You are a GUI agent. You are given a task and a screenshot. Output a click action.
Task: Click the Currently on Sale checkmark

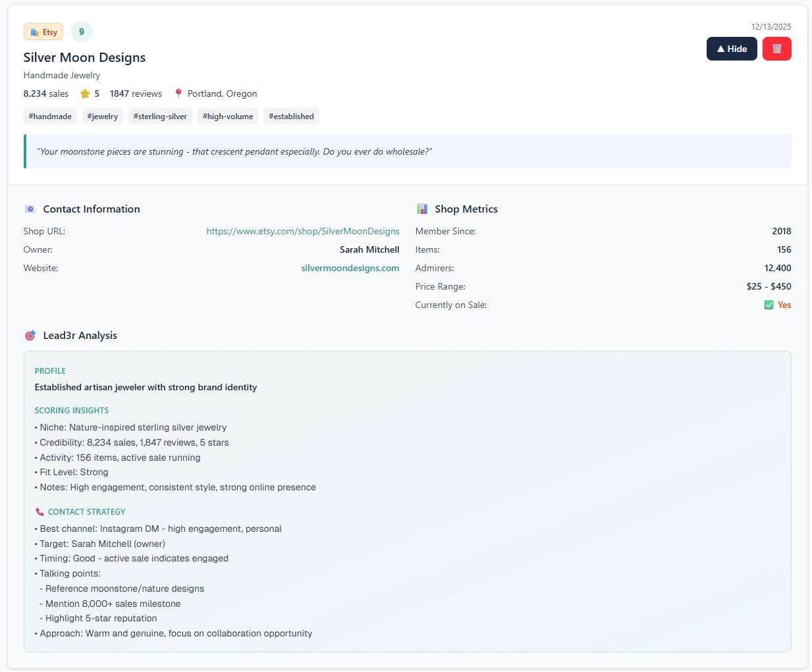pyautogui.click(x=769, y=305)
